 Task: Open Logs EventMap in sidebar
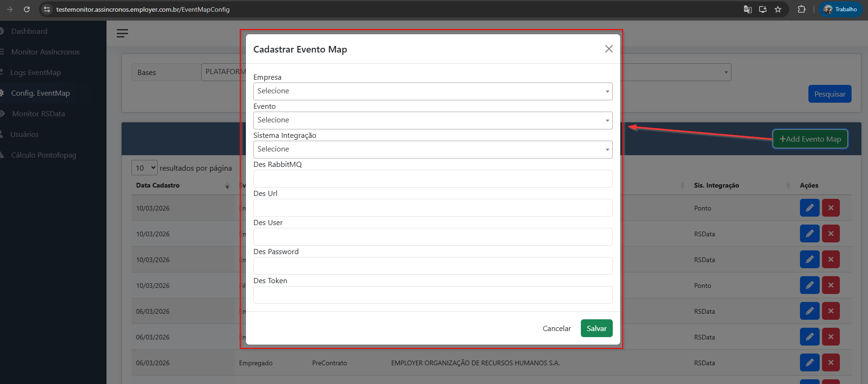coord(36,73)
